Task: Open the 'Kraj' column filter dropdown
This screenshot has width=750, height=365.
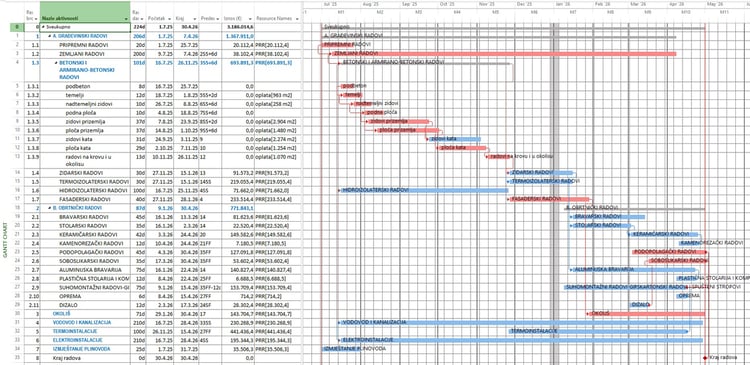Action: coord(195,19)
